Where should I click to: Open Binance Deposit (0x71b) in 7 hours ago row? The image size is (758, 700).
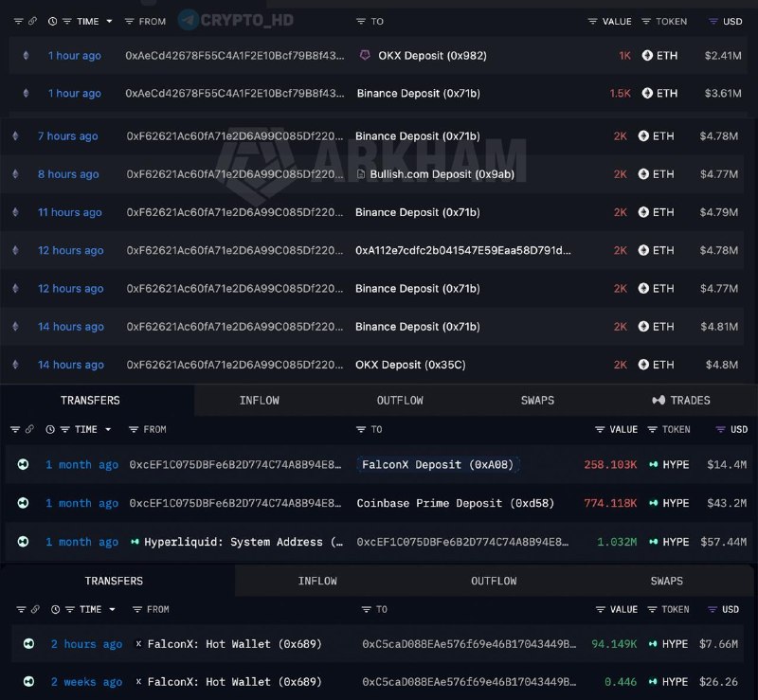coord(418,136)
